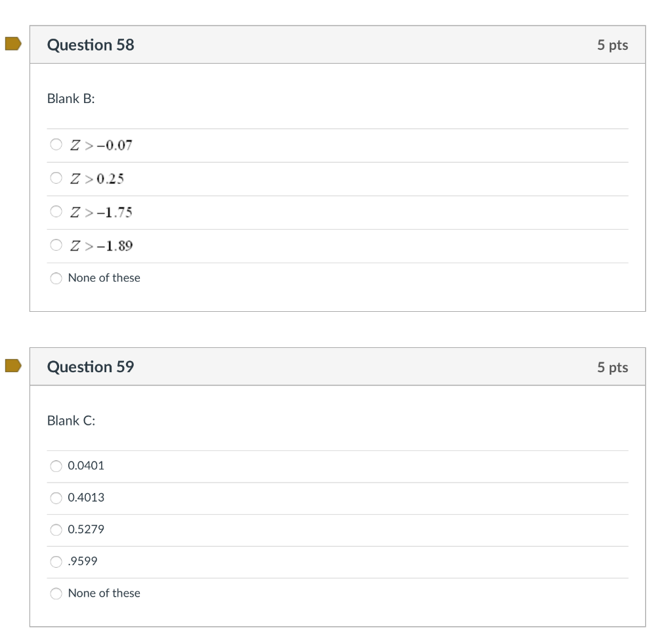Choose None of these for Question 59

pyautogui.click(x=56, y=593)
